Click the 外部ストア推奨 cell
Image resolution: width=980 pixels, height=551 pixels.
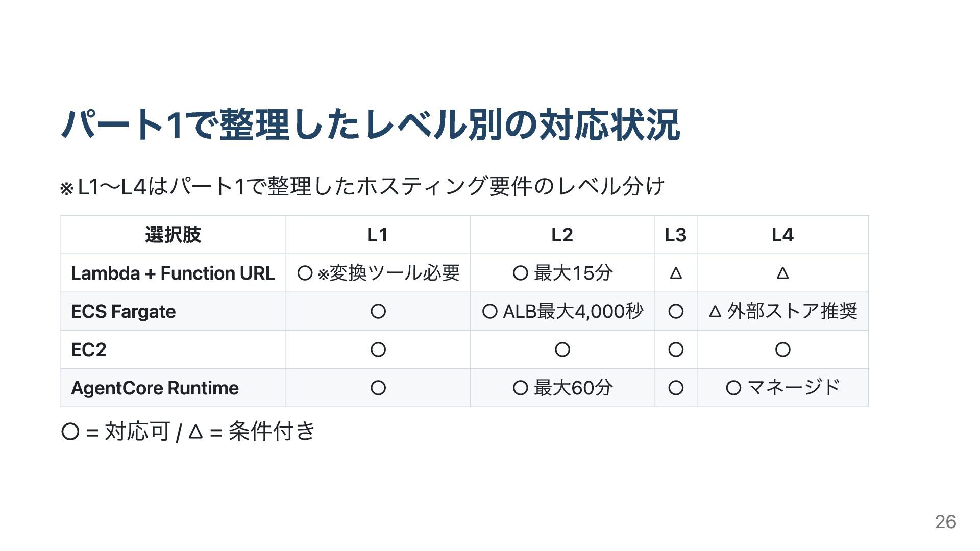pyautogui.click(x=782, y=311)
